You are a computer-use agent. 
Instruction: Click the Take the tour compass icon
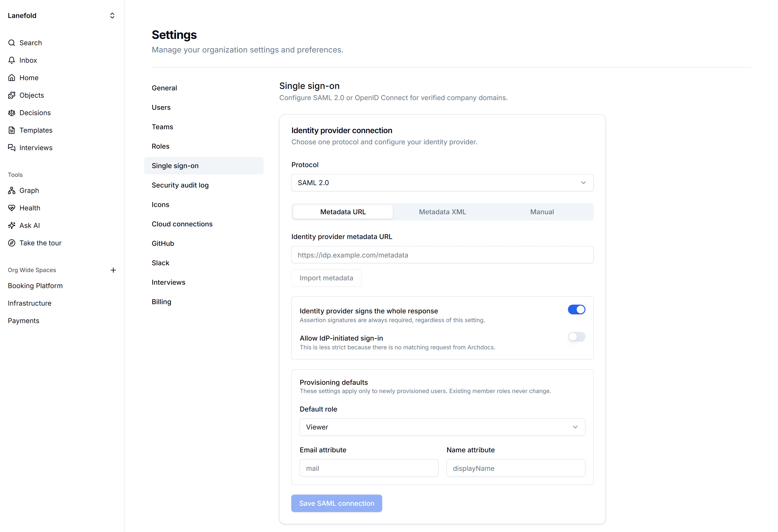click(x=12, y=243)
